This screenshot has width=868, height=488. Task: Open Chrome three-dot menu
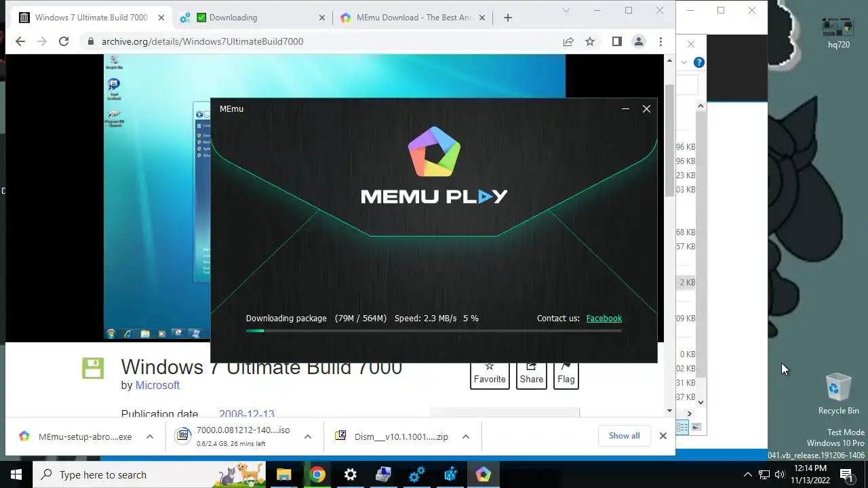660,41
